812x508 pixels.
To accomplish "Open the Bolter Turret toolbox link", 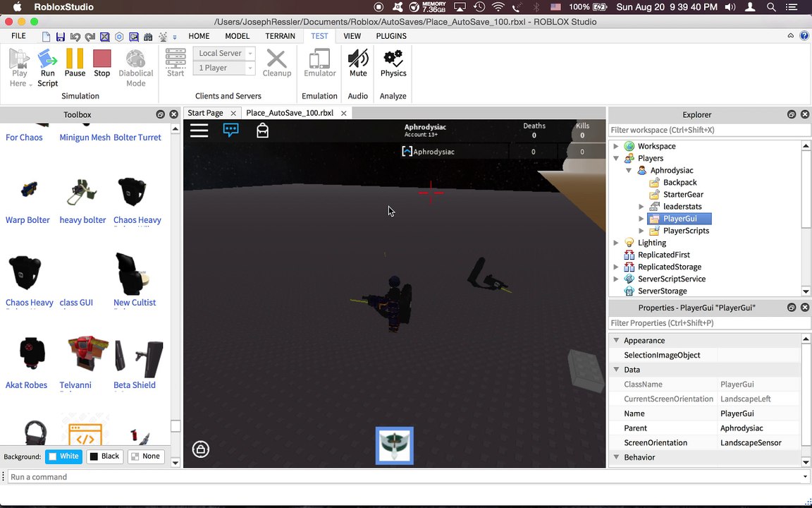I will (137, 138).
